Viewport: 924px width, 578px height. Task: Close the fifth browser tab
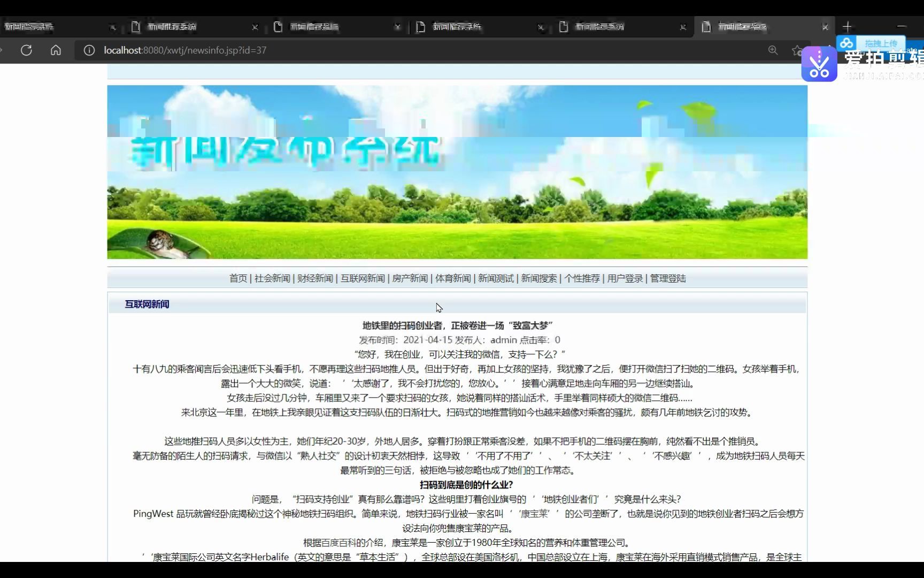click(x=683, y=27)
